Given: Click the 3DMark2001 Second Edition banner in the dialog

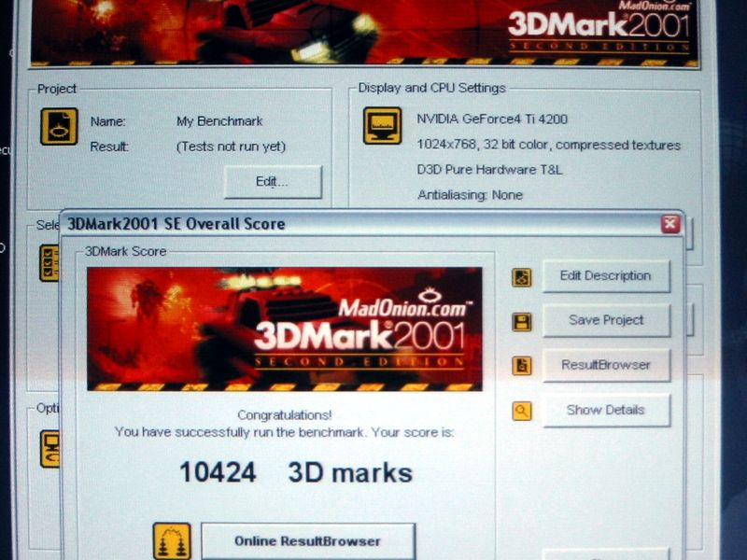Looking at the screenshot, I should [x=285, y=329].
